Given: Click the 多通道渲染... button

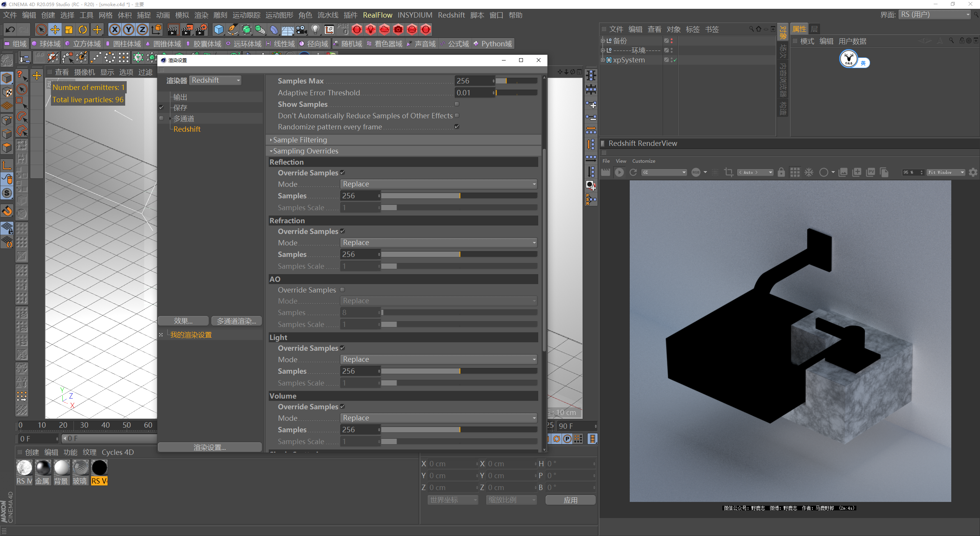Looking at the screenshot, I should pos(237,321).
